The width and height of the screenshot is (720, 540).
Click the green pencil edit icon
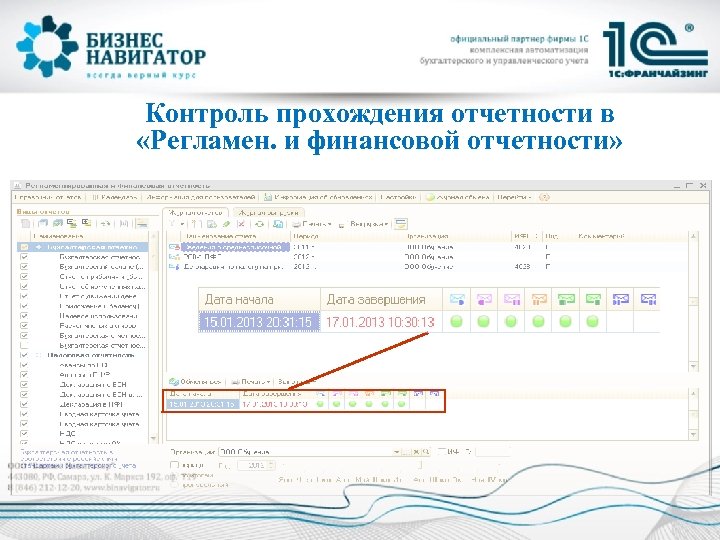point(226,224)
